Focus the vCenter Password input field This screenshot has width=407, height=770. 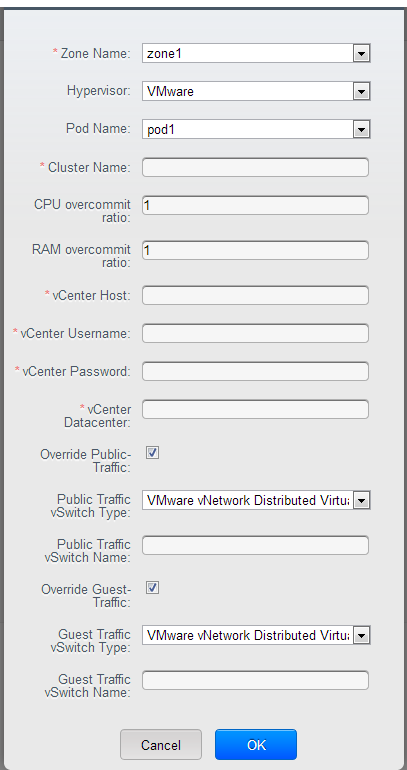tap(255, 371)
